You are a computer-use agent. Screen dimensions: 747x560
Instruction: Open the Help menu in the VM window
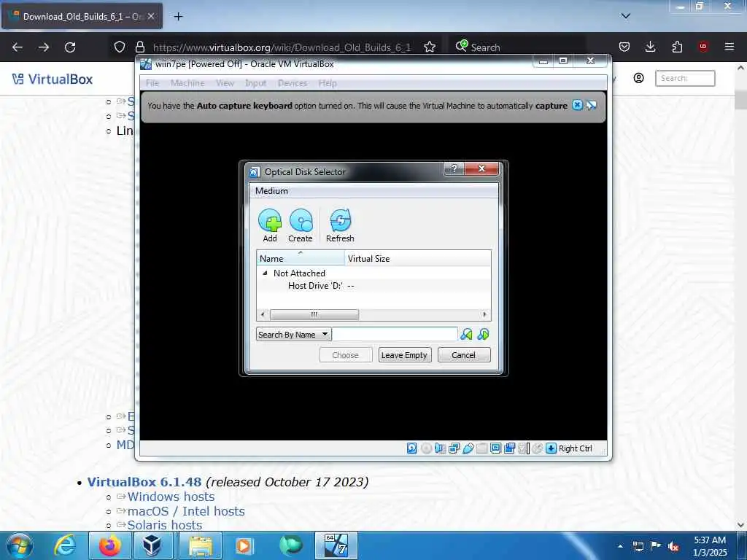point(328,83)
